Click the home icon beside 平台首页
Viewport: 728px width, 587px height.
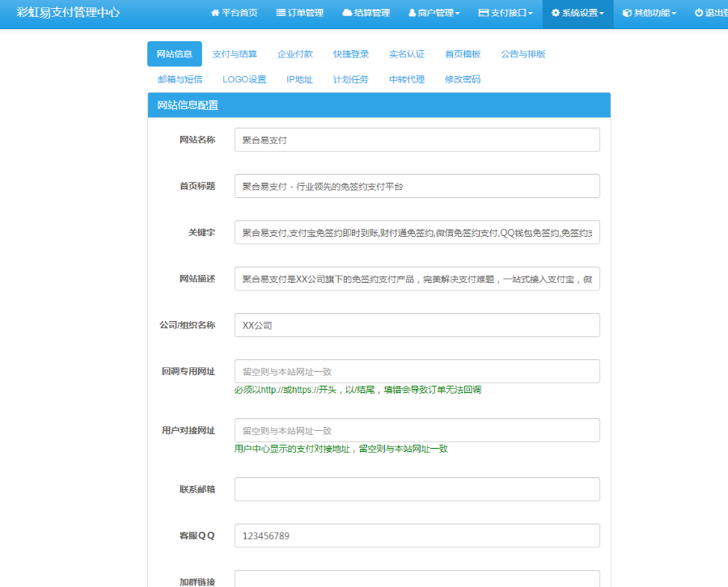click(x=215, y=13)
